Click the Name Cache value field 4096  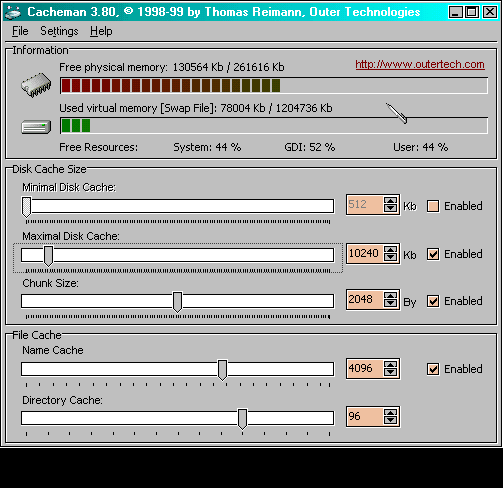pos(365,368)
